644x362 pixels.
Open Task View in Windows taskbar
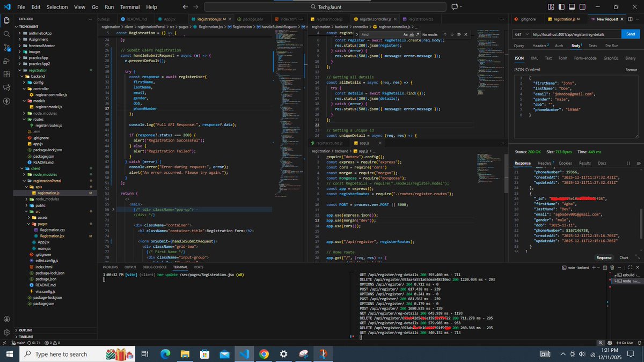144,354
